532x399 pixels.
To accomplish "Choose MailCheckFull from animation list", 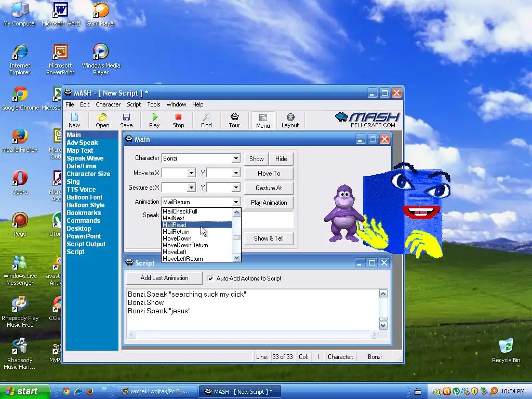I will tap(197, 211).
